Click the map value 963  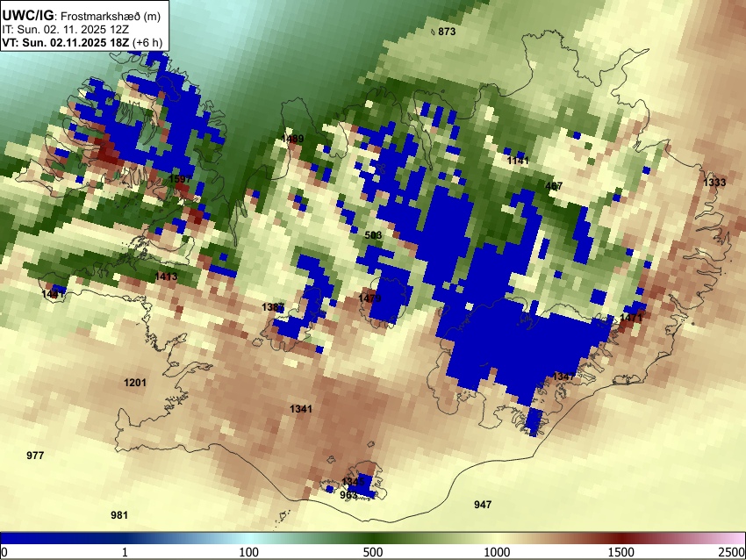pos(348,495)
